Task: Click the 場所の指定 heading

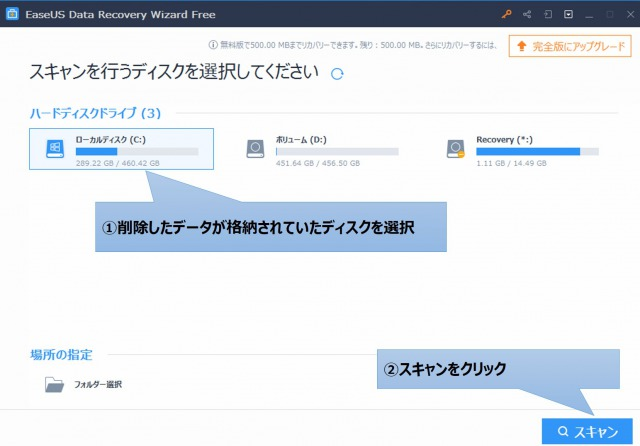Action: pyautogui.click(x=61, y=355)
